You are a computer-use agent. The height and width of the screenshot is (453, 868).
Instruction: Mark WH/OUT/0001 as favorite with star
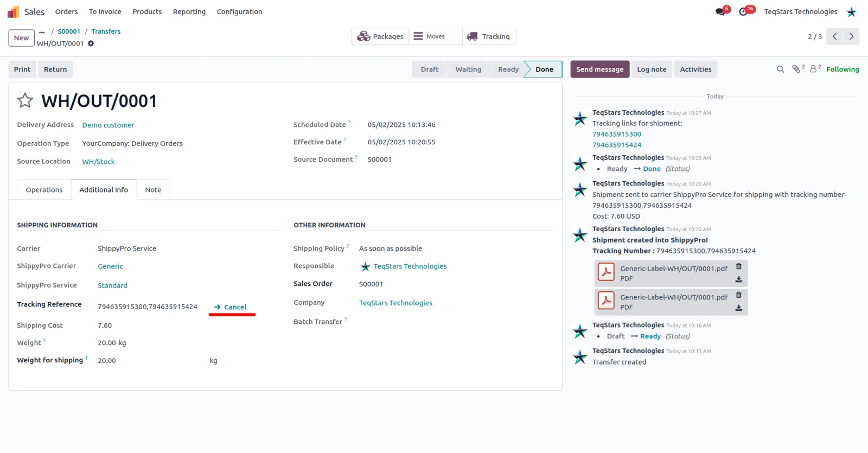point(25,100)
